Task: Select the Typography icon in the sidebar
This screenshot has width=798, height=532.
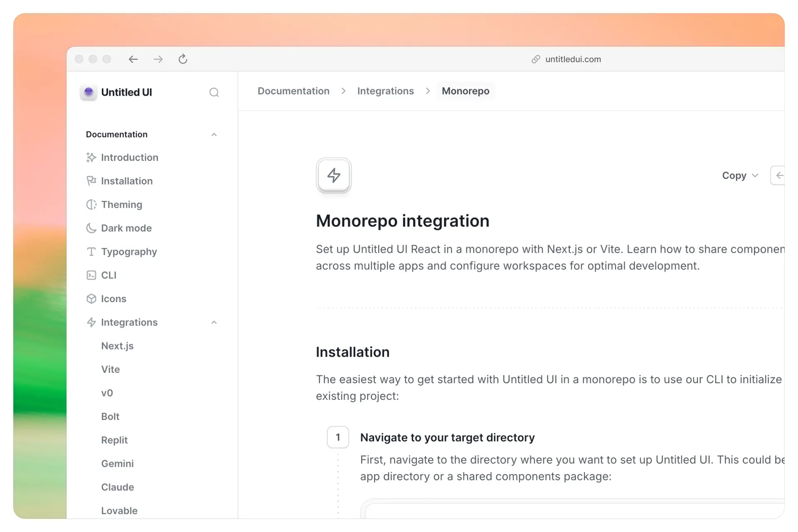Action: click(91, 252)
